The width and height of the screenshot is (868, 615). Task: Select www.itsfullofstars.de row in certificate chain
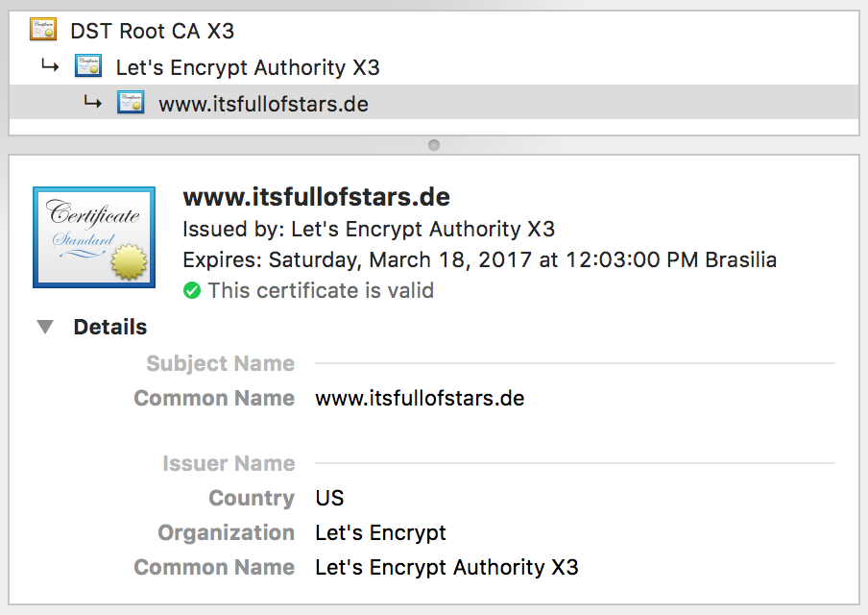pos(434,103)
